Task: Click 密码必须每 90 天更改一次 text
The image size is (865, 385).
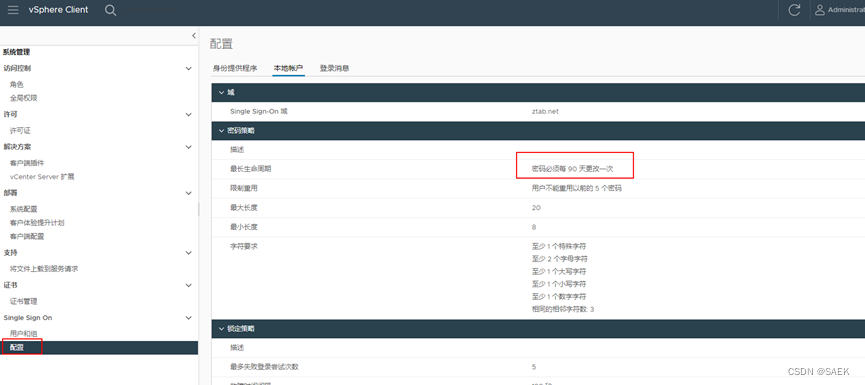Action: 572,169
